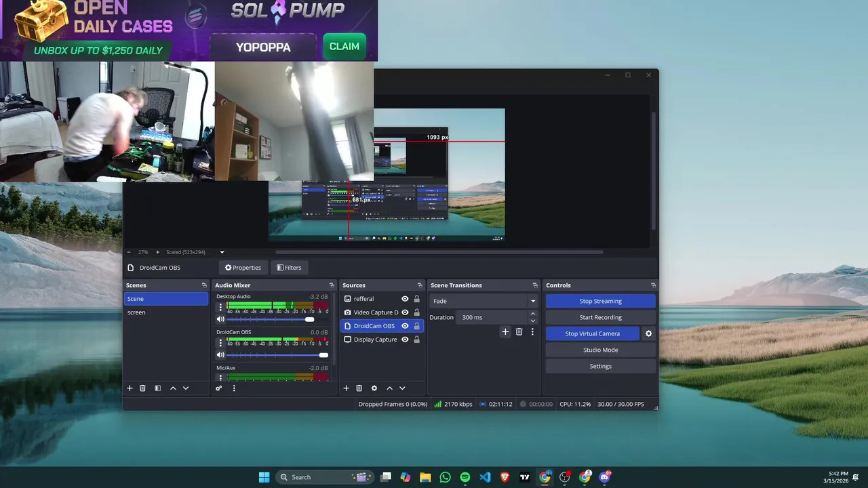Hide the refferal source eye icon
Viewport: 868px width, 488px height.
[x=405, y=299]
